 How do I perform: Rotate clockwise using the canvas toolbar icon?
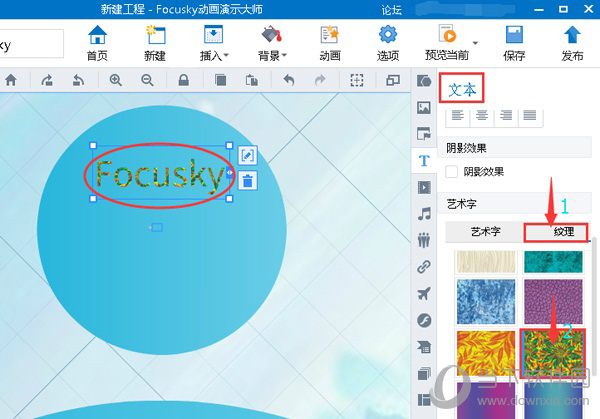[47, 80]
